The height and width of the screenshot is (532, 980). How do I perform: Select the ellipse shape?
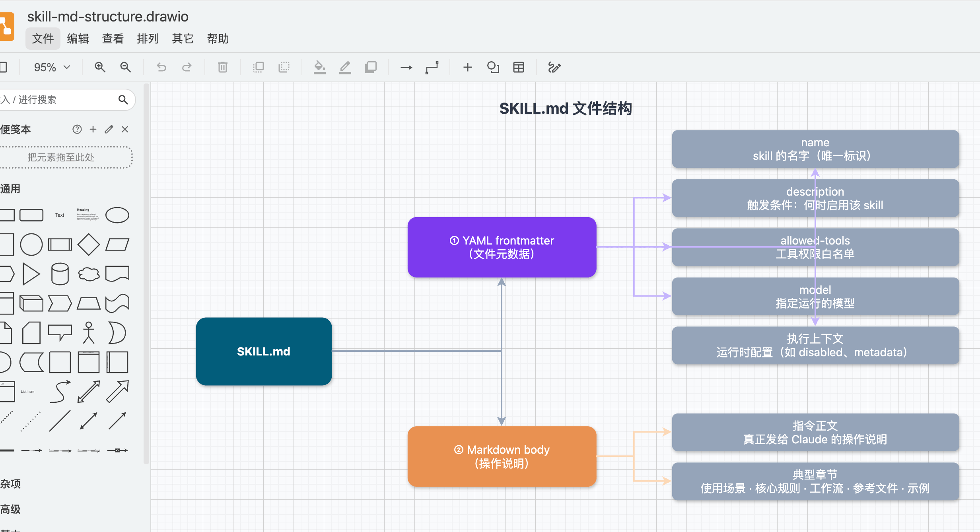117,215
